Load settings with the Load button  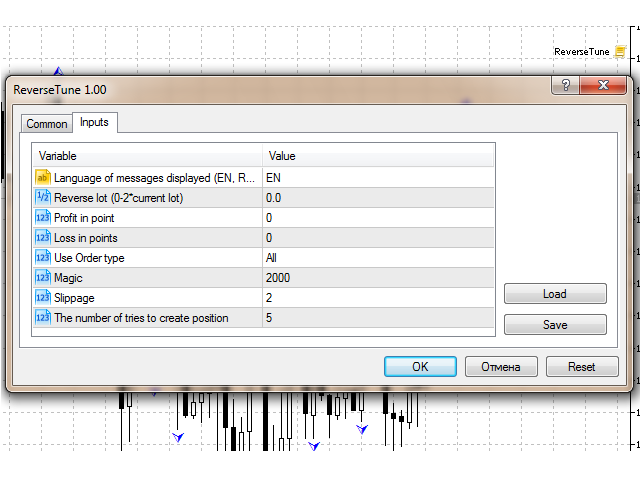[555, 294]
